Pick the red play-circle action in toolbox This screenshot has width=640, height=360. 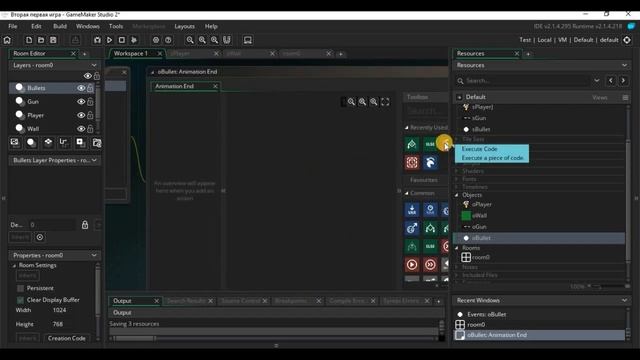pyautogui.click(x=412, y=265)
